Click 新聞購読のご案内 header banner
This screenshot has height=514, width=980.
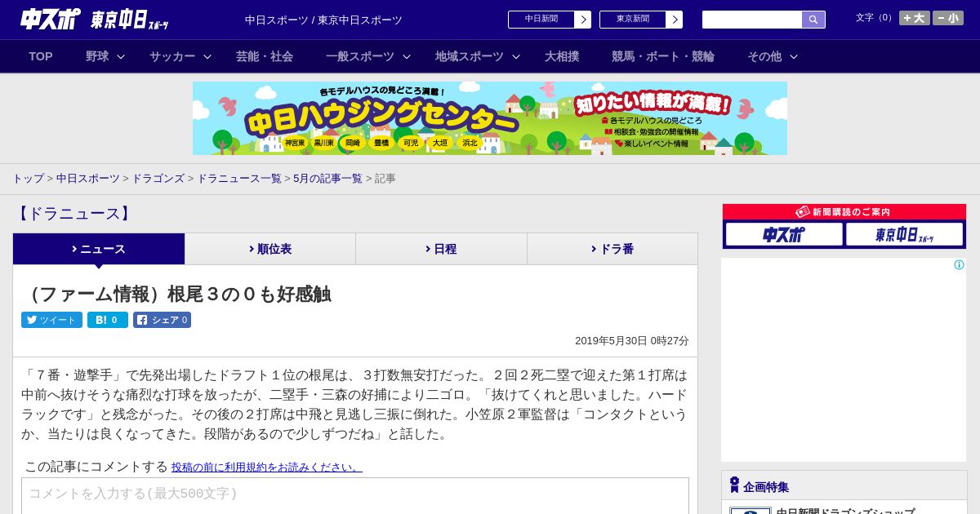[x=844, y=212]
